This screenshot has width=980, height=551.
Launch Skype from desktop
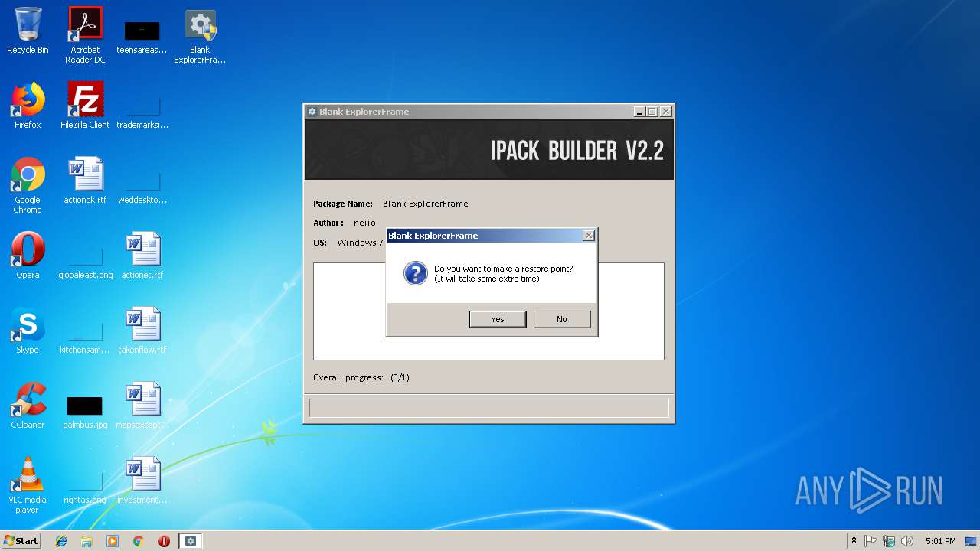[28, 331]
